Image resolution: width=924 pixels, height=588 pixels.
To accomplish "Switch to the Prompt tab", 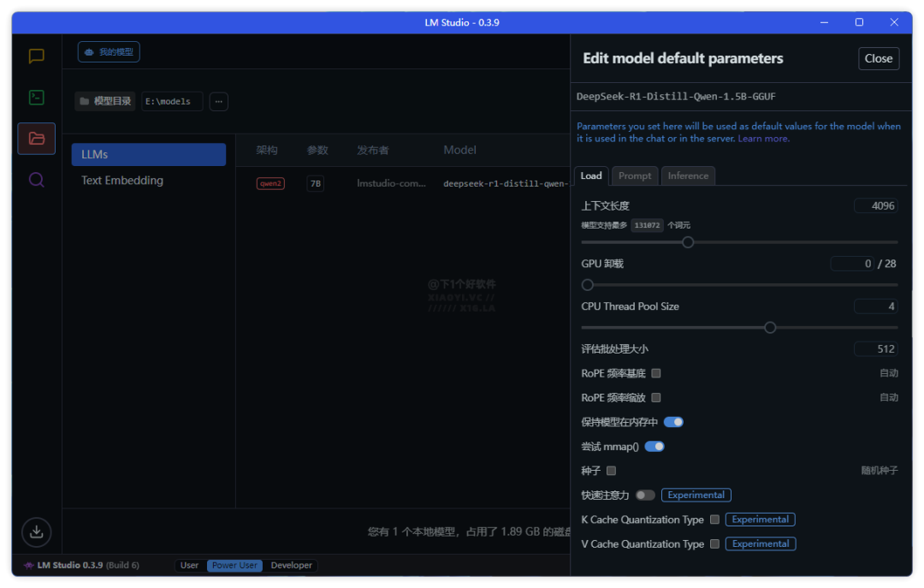I will click(635, 175).
